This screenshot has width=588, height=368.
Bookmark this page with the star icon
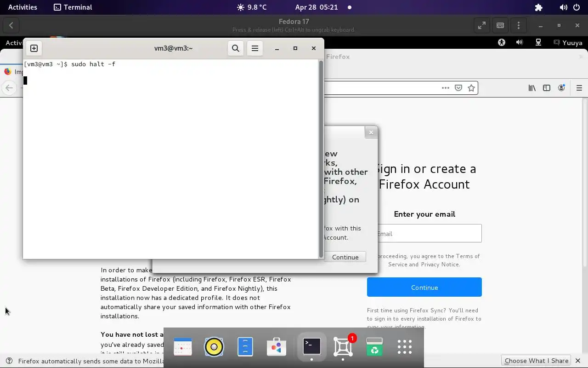point(471,88)
